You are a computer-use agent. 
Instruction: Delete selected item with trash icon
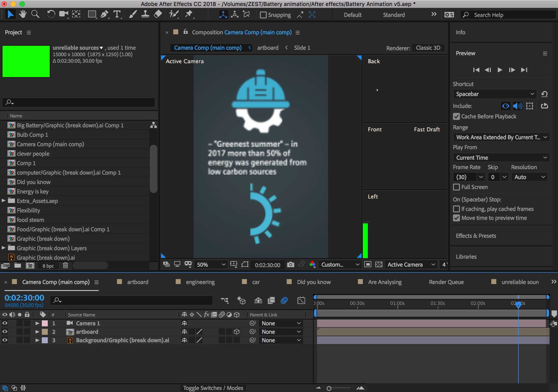tap(65, 266)
